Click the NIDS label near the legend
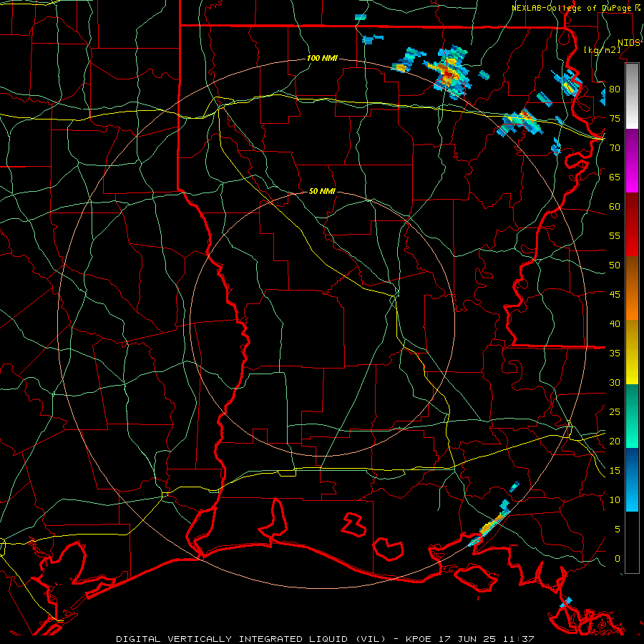 628,43
